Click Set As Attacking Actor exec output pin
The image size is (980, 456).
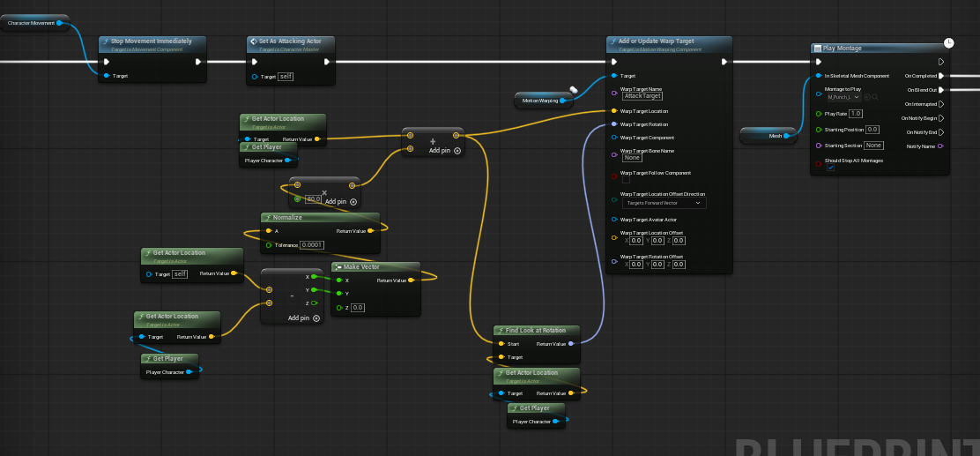[x=327, y=62]
